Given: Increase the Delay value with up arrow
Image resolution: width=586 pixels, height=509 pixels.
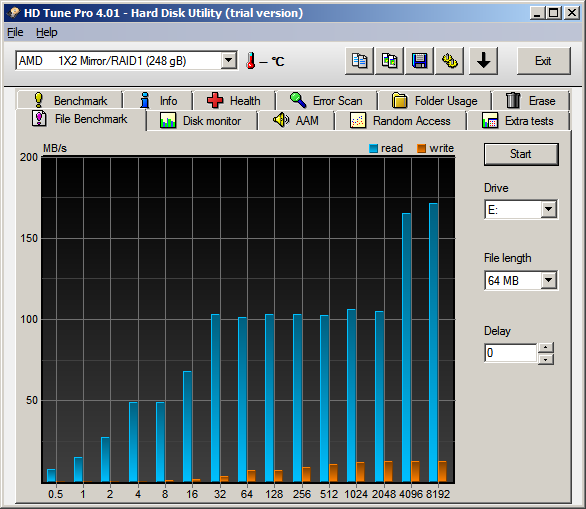Looking at the screenshot, I should pyautogui.click(x=546, y=348).
